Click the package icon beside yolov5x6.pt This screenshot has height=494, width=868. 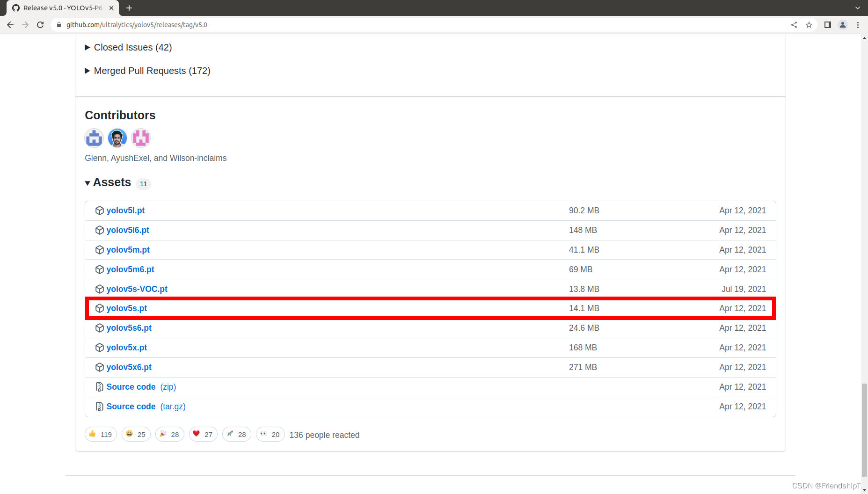click(99, 367)
